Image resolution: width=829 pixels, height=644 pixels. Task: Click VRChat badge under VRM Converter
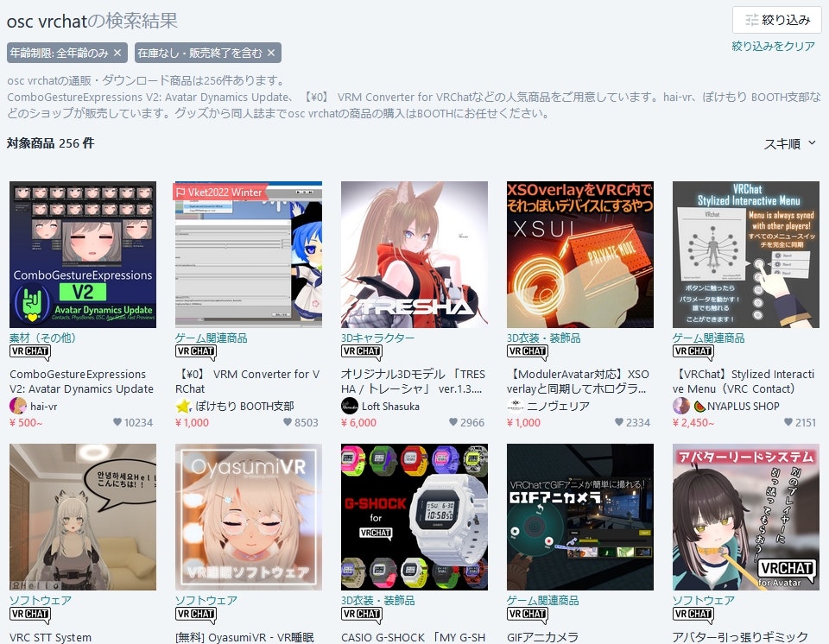(x=196, y=351)
